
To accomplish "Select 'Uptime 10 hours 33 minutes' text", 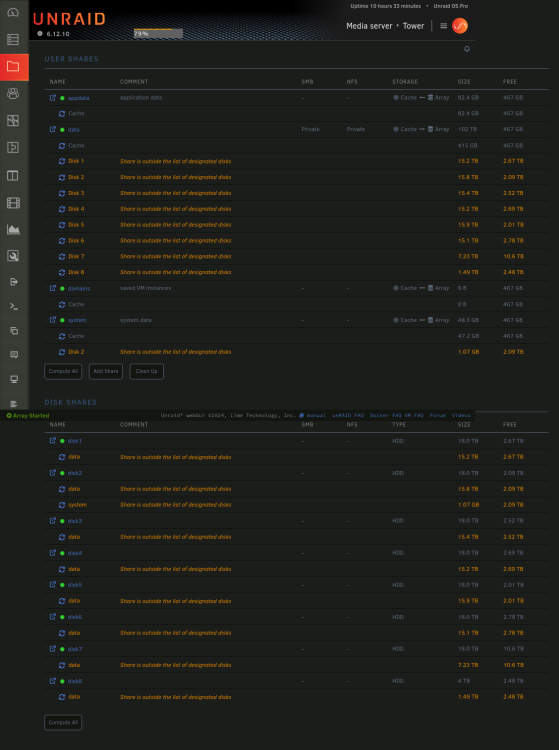I will tap(385, 6).
